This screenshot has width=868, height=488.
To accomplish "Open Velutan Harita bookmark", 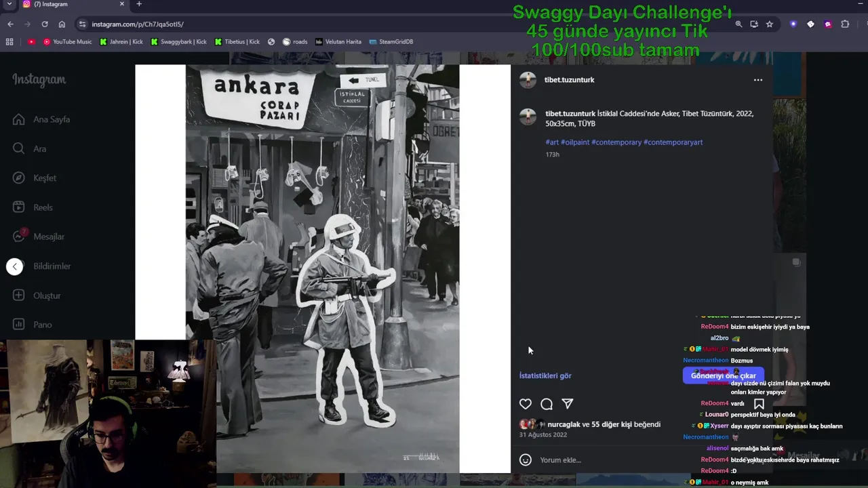I will point(338,41).
